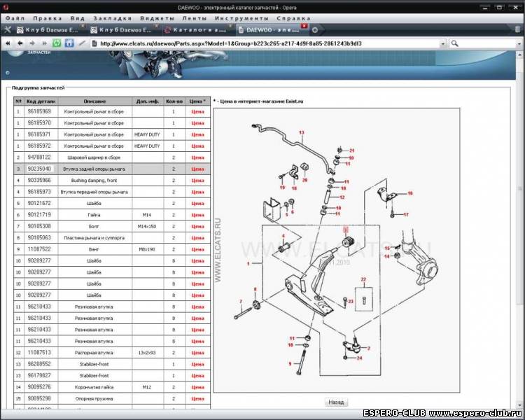Image resolution: width=525 pixels, height=420 pixels.
Task: Click part code 90335966
Action: tap(39, 180)
